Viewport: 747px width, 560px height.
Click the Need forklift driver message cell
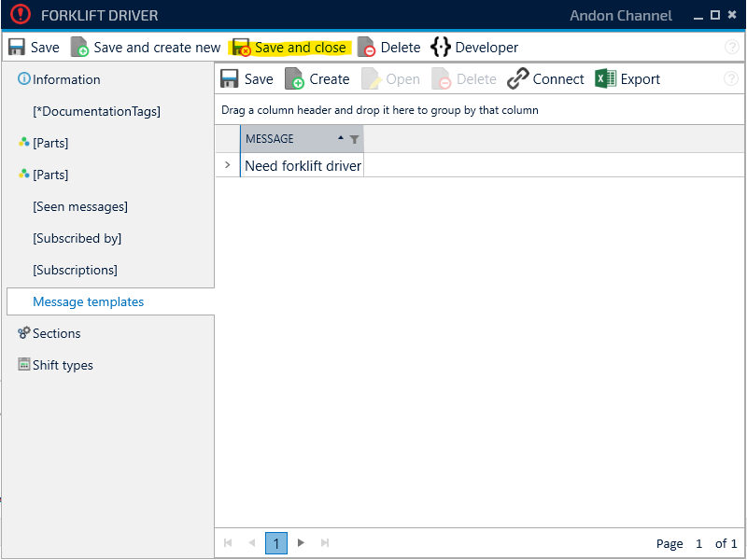pyautogui.click(x=303, y=165)
